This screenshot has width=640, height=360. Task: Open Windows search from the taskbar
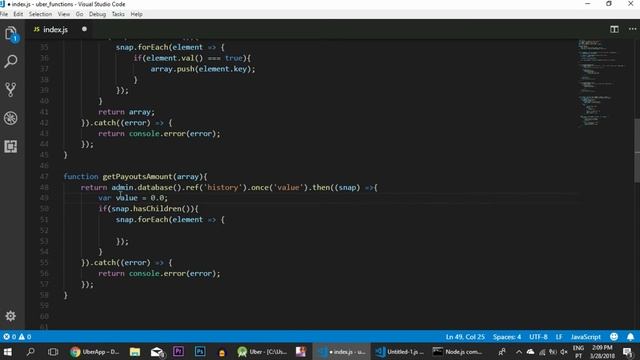pyautogui.click(x=30, y=351)
